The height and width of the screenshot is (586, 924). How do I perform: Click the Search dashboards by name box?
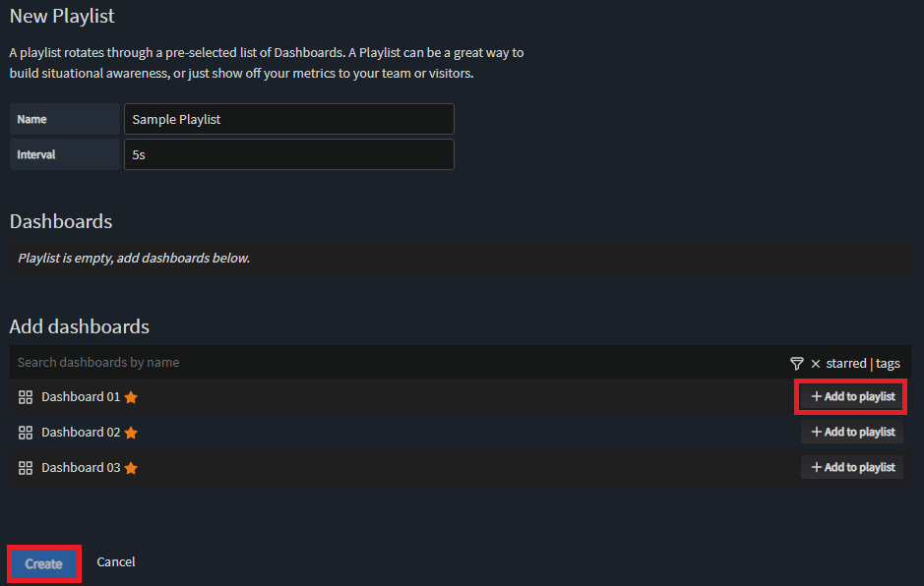[x=394, y=363]
